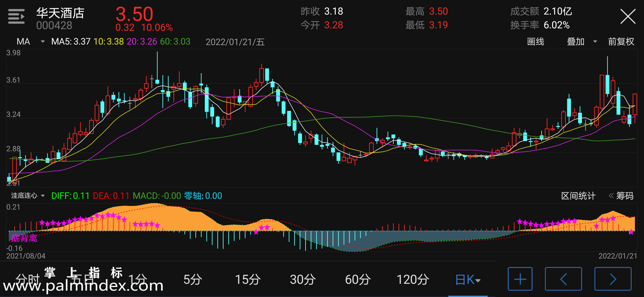This screenshot has height=297, width=644.
Task: Open the 洼底连心 indicator dropdown
Action: pyautogui.click(x=28, y=196)
